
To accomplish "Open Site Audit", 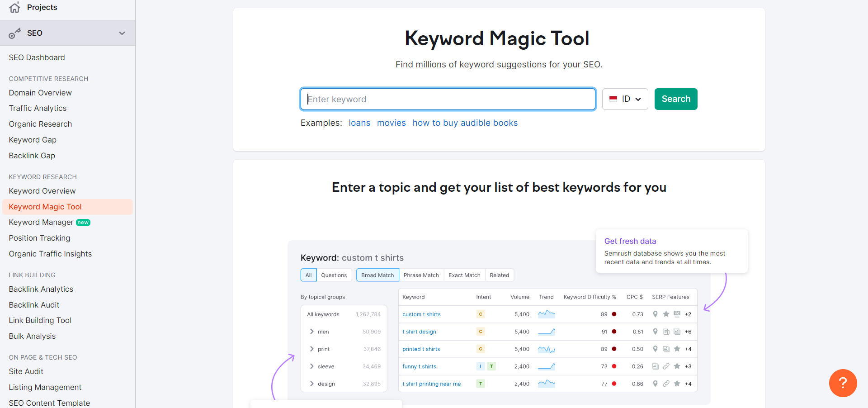I will tap(26, 371).
